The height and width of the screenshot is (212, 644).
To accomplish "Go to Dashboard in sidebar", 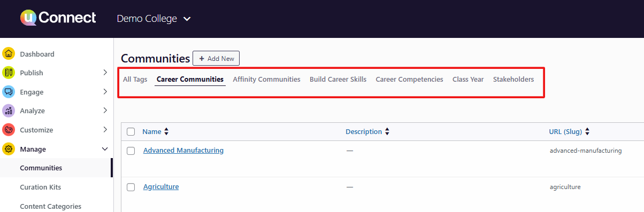I will coord(37,54).
